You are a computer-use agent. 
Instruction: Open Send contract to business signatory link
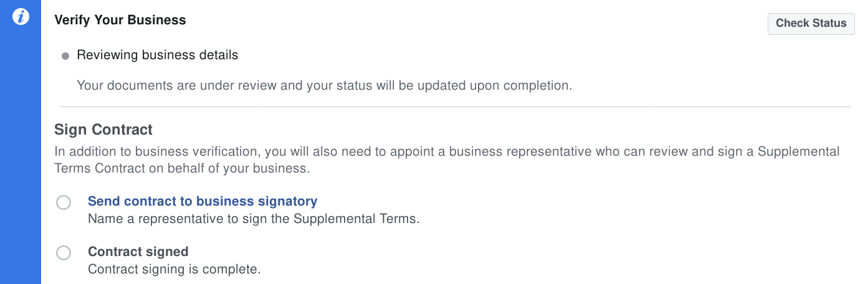click(x=203, y=201)
